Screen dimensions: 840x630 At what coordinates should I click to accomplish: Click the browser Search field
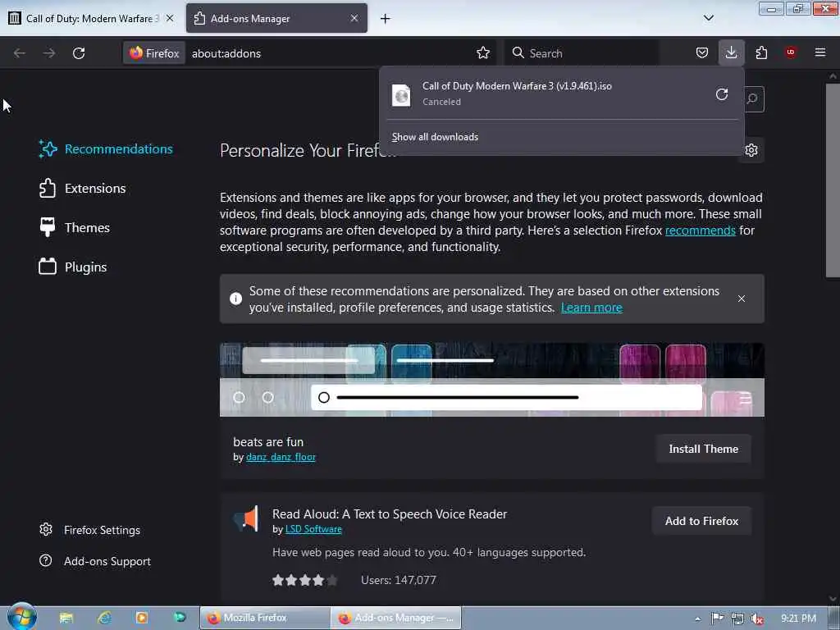coord(582,53)
